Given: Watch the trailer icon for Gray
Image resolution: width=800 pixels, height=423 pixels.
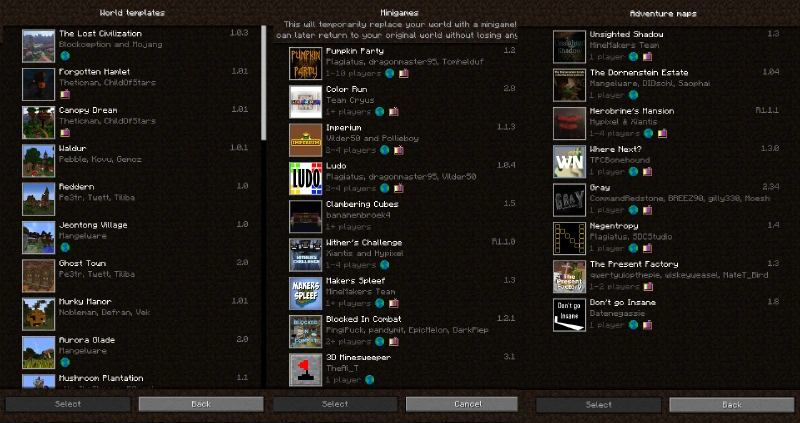Looking at the screenshot, I should (x=647, y=210).
